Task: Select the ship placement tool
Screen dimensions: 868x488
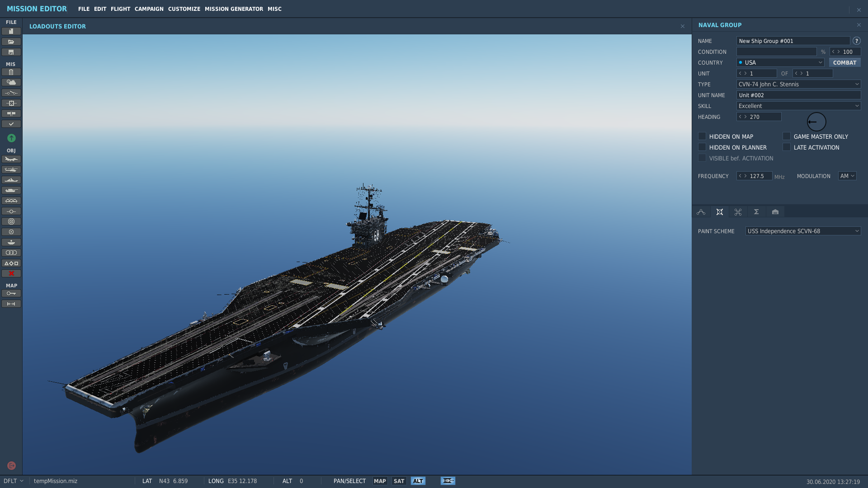Action: pyautogui.click(x=11, y=180)
